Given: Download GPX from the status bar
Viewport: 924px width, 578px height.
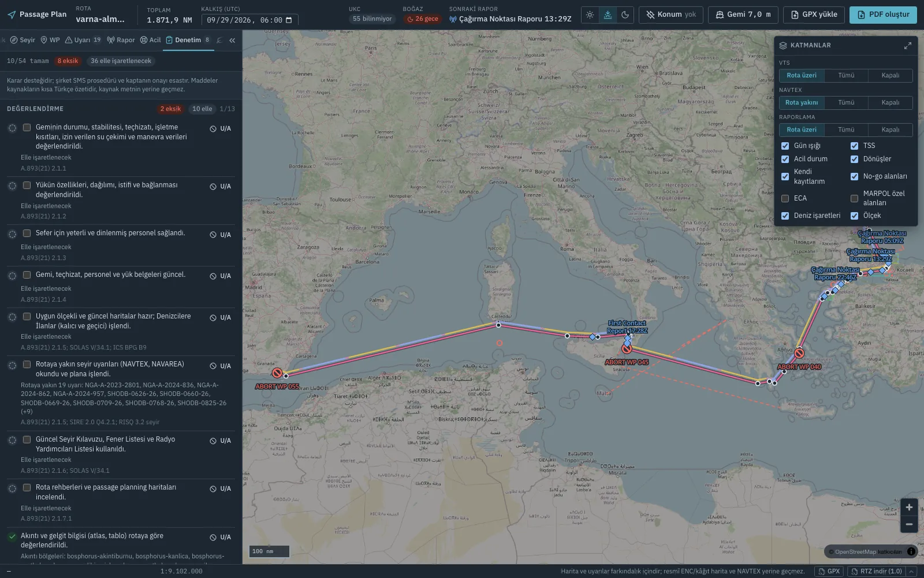Looking at the screenshot, I should point(829,571).
